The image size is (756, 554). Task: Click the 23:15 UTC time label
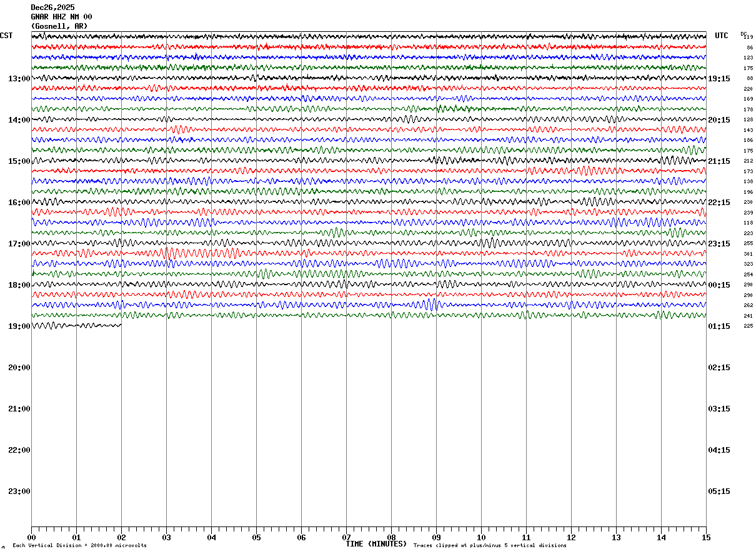pyautogui.click(x=719, y=244)
